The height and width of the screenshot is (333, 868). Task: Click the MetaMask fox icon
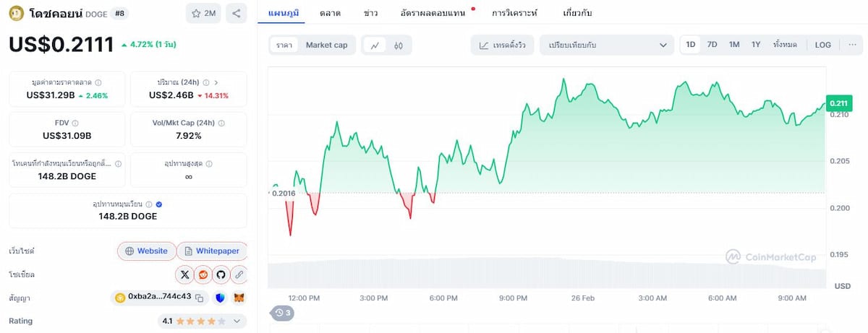click(x=238, y=297)
